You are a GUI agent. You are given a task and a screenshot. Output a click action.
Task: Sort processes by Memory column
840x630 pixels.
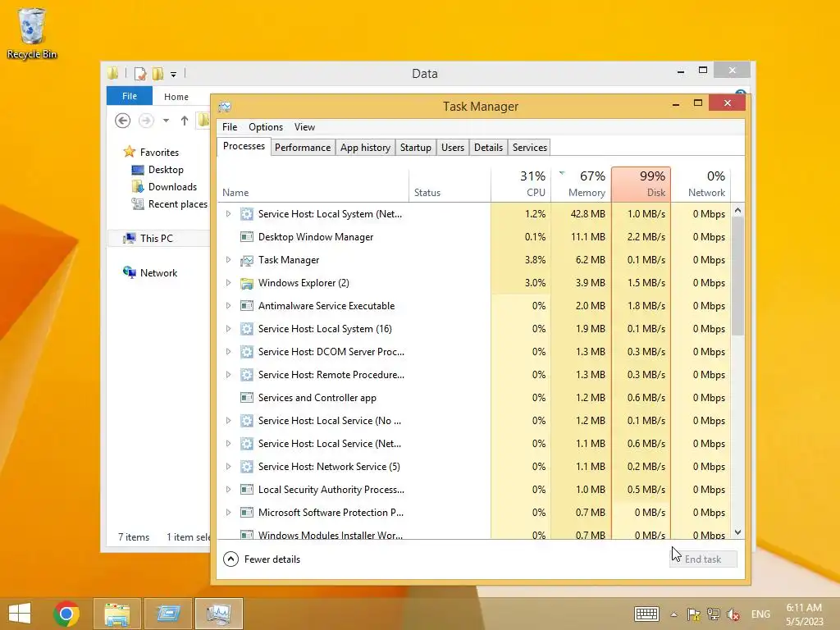tap(582, 185)
